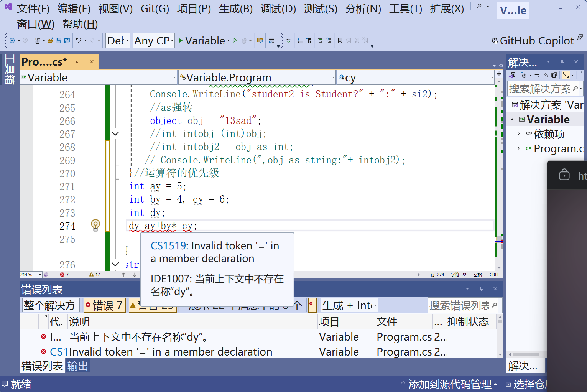Collapse the Variable project node
587x392 pixels.
[512, 120]
